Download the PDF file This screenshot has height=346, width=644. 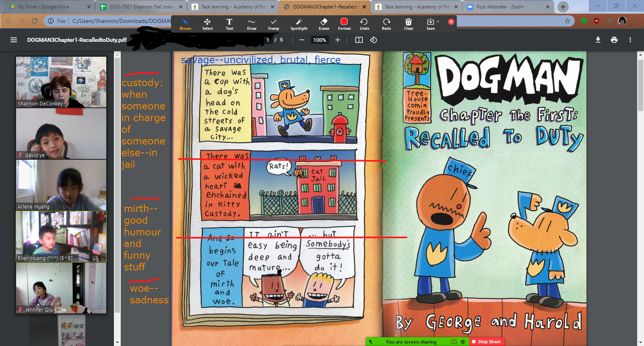click(598, 40)
